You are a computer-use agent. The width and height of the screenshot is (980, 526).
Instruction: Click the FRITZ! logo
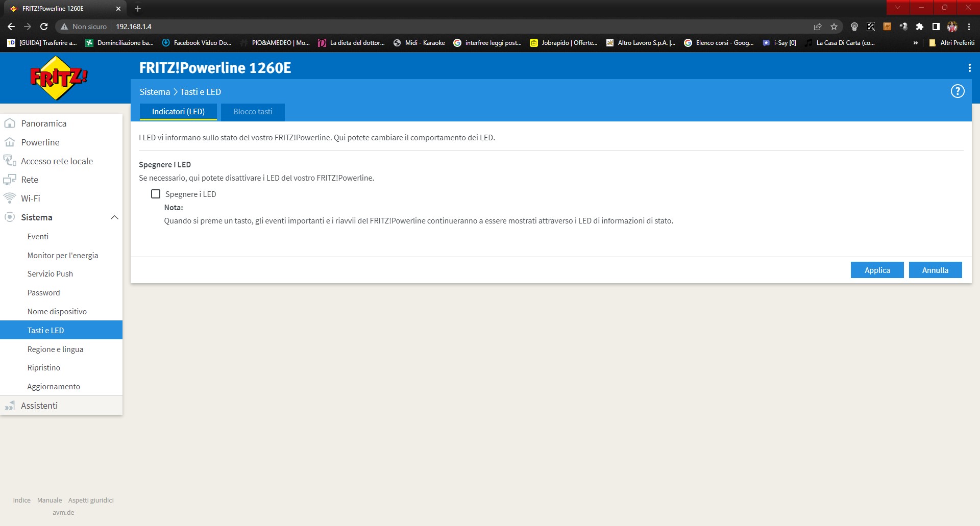pyautogui.click(x=59, y=78)
